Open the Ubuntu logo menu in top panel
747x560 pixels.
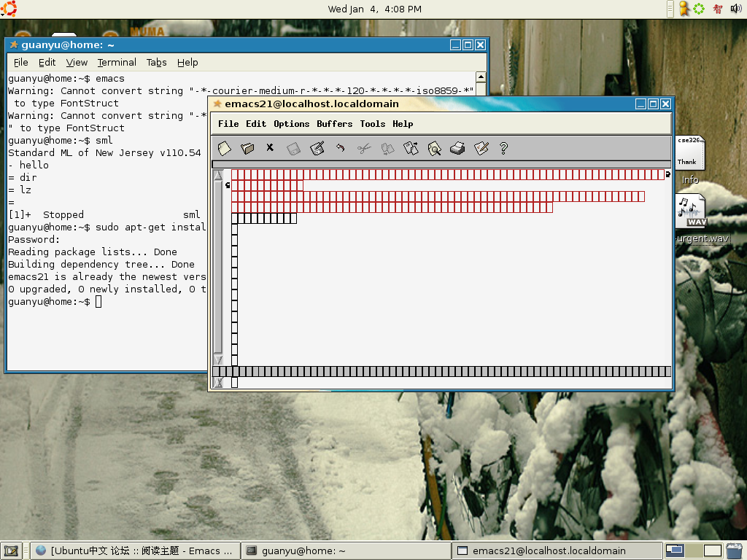tap(9, 9)
